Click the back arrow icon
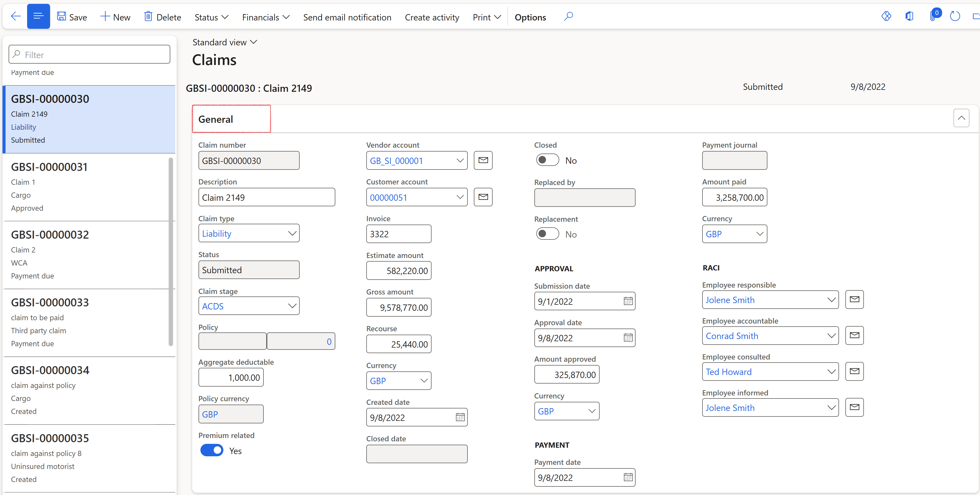This screenshot has height=495, width=980. coord(15,16)
